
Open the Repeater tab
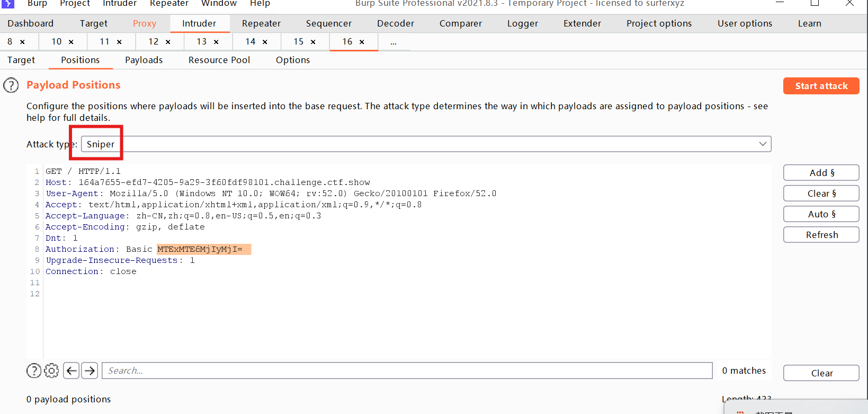261,23
